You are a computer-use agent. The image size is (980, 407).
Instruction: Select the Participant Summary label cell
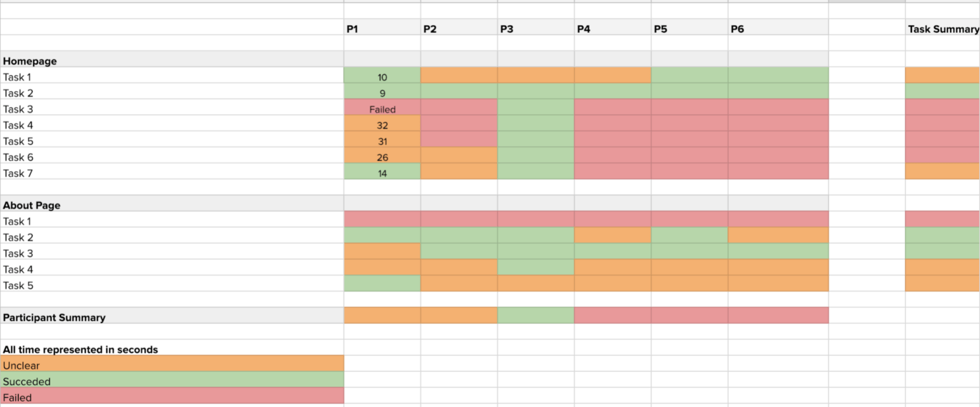171,317
